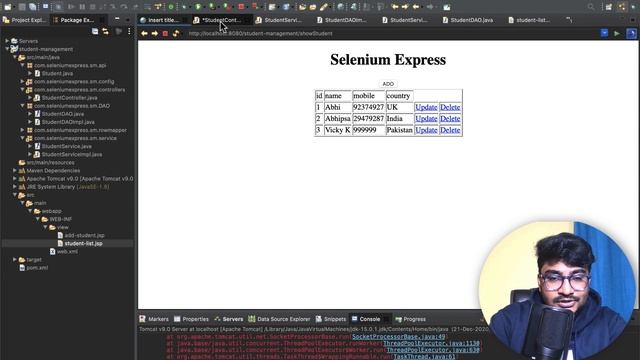Open the Properties bottom panel tab

tap(191, 319)
